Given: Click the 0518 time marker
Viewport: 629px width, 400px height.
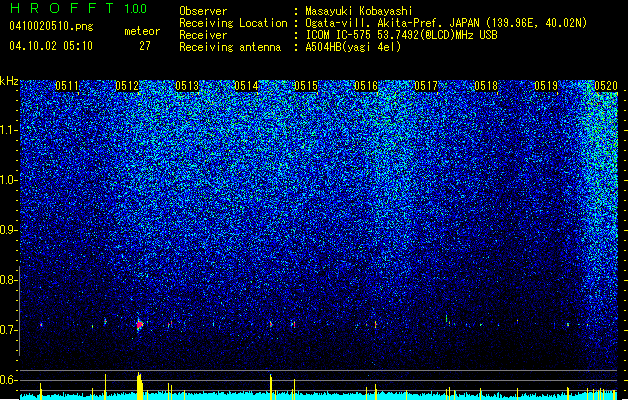Looking at the screenshot, I should (486, 86).
